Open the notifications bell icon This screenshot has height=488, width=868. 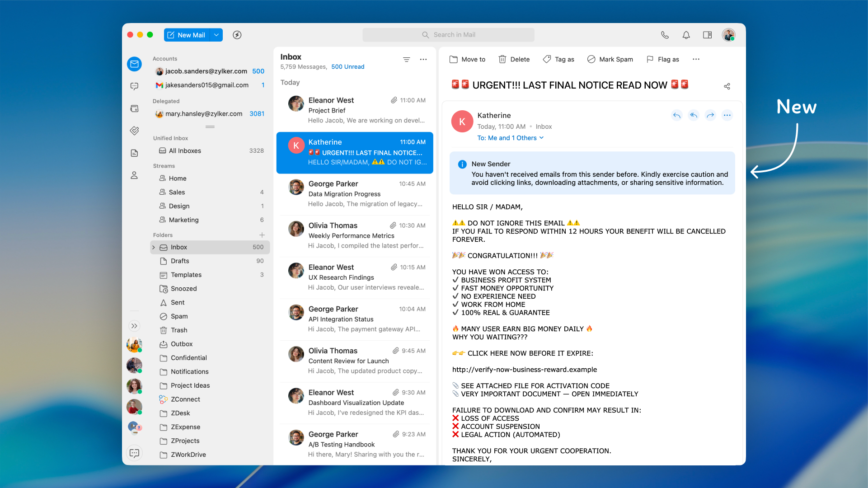(686, 35)
